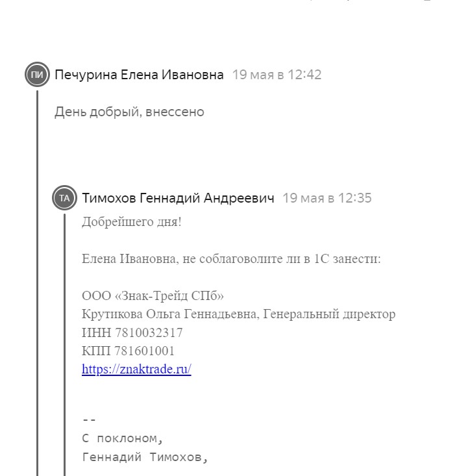Click the signature name Геннадий Тимохов

tap(145, 457)
